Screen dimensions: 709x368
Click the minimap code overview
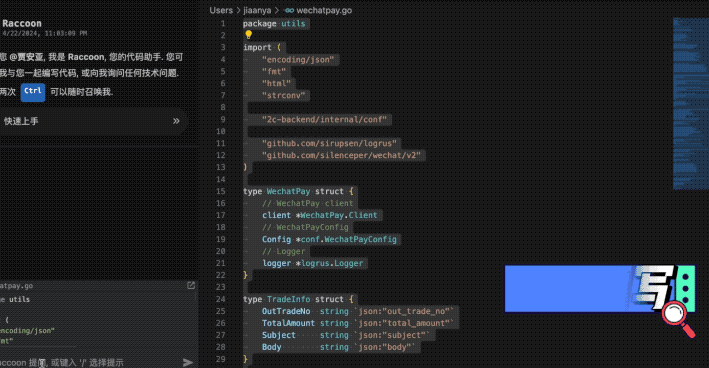(x=690, y=103)
